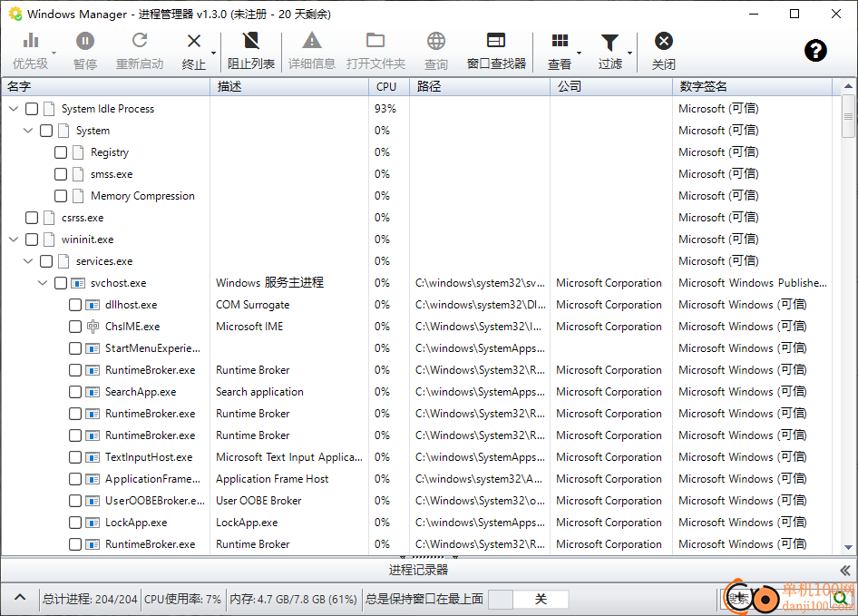Click the 打开文件夹 folder icon
858x616 pixels.
tap(375, 41)
